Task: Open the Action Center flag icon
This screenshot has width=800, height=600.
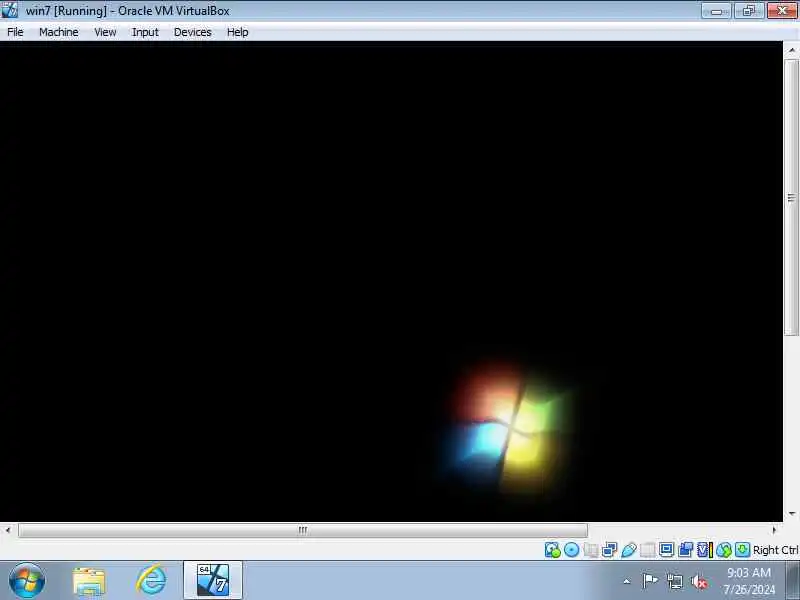Action: pos(650,581)
